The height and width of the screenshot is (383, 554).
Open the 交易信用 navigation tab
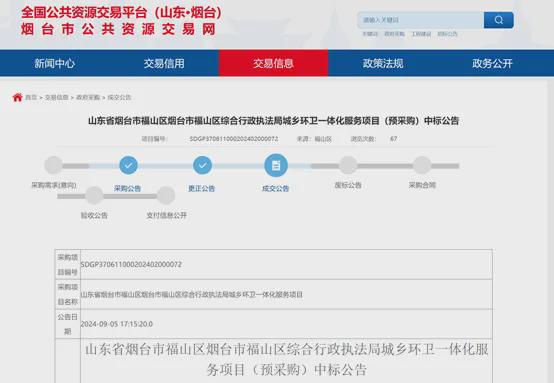coord(164,64)
